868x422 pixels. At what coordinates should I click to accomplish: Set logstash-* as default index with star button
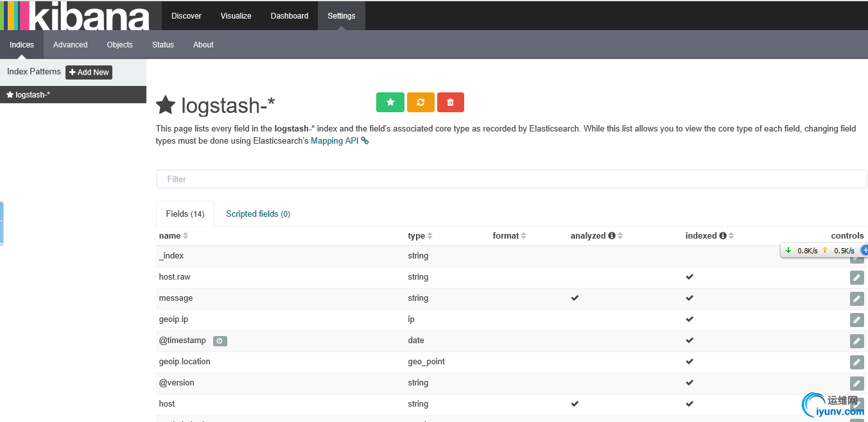pos(390,103)
